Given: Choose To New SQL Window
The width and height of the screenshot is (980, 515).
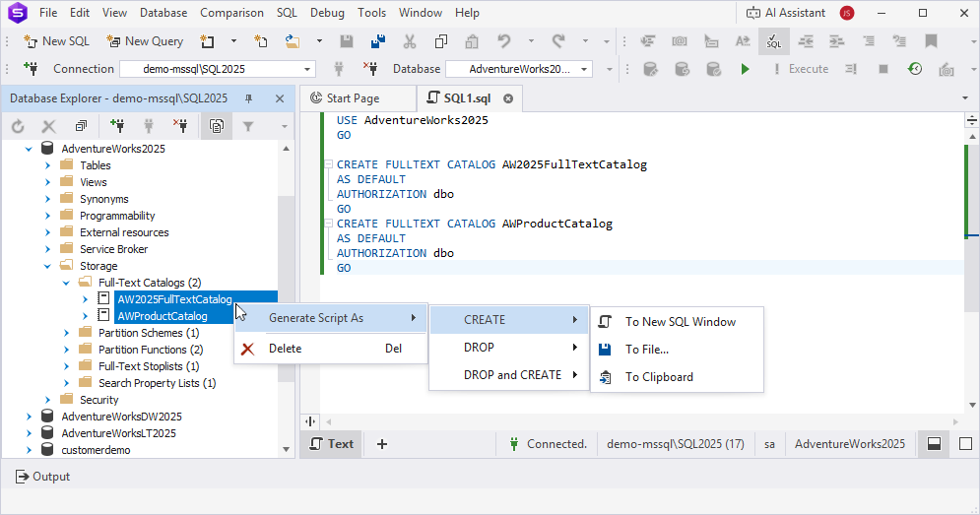Looking at the screenshot, I should tap(677, 322).
